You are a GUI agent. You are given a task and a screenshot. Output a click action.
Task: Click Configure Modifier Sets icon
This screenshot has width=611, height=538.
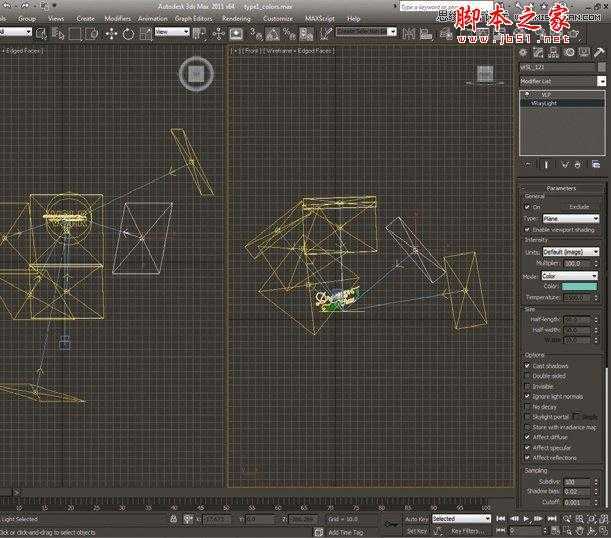point(596,165)
